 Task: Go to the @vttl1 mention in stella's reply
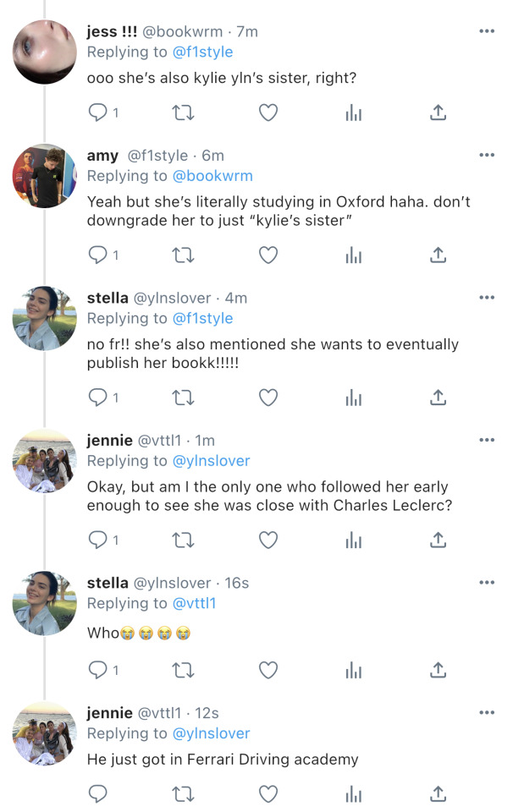coord(195,603)
